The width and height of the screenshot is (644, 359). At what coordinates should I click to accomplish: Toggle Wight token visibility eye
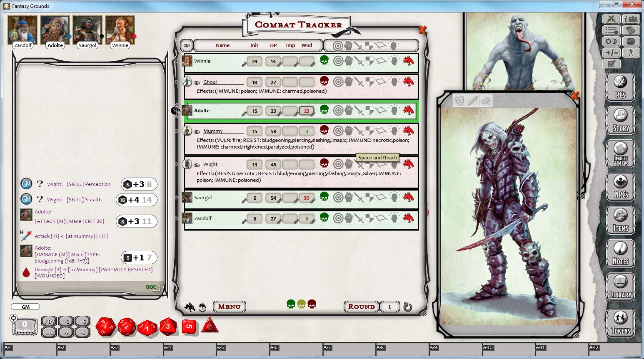[x=197, y=165]
